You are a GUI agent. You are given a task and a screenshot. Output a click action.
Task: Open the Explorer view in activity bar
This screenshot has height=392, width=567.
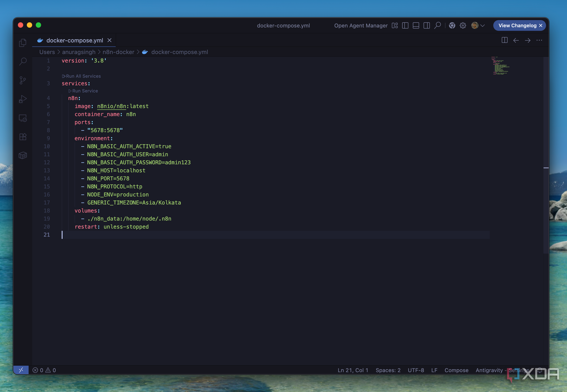click(23, 43)
